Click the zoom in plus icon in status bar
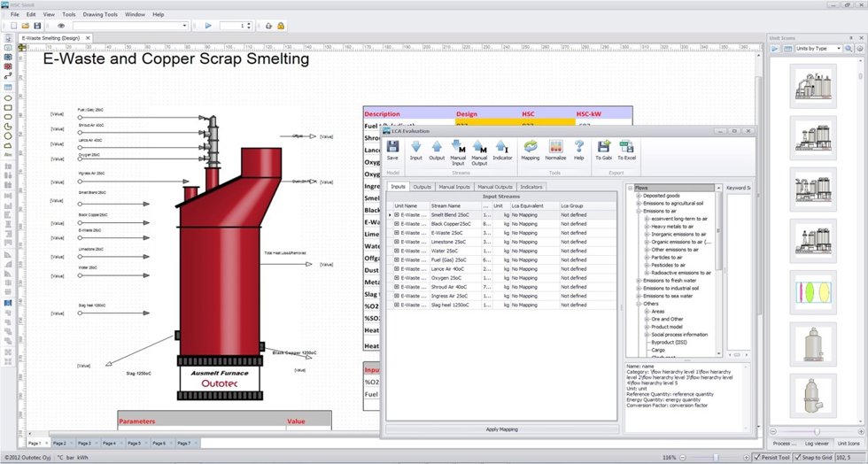Viewport: 868px width, 464px height. (746, 457)
